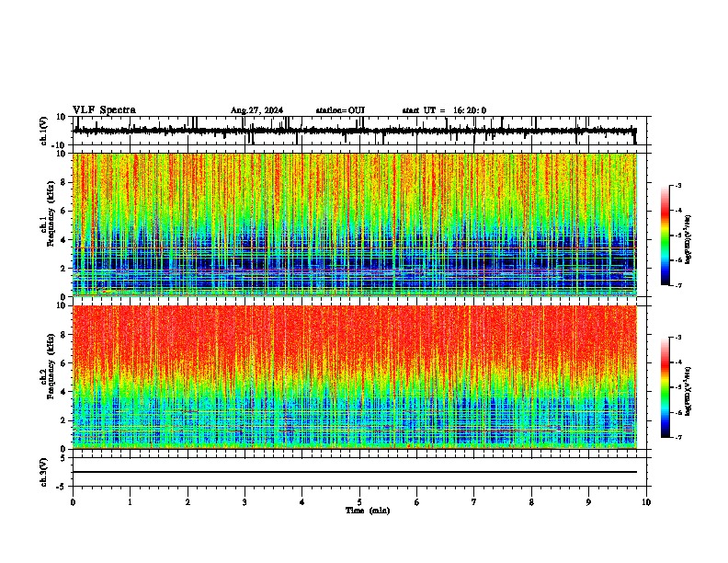
Task: Click the "6" tick on the time axis
Action: pos(417,502)
